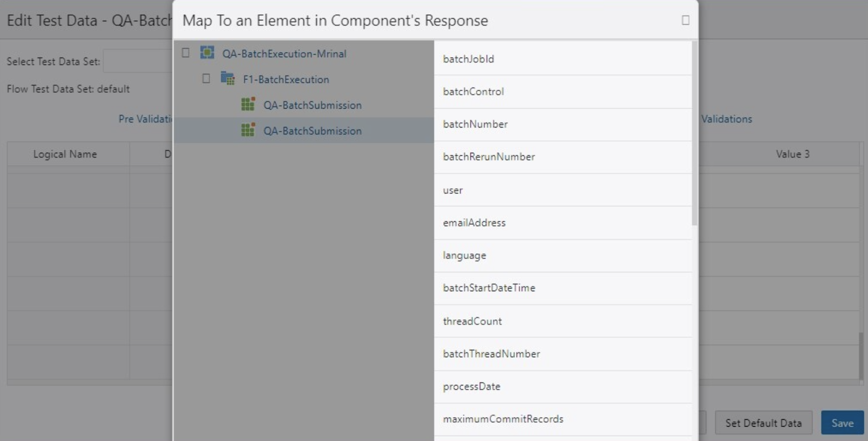The height and width of the screenshot is (441, 868).
Task: Click the non-highlighted QA-BatchSubmission component icon
Action: click(x=248, y=104)
